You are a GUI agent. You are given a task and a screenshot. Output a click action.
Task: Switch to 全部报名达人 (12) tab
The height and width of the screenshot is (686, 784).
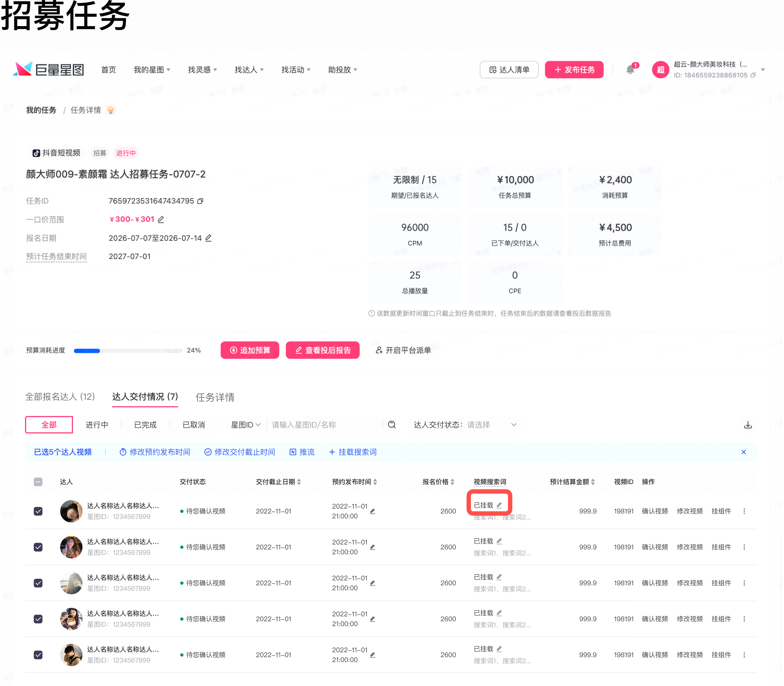coord(60,397)
